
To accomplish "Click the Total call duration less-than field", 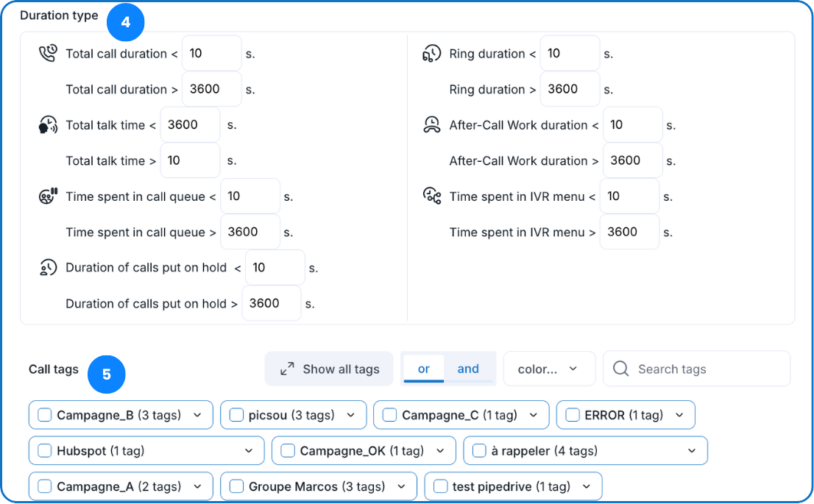I will point(210,54).
